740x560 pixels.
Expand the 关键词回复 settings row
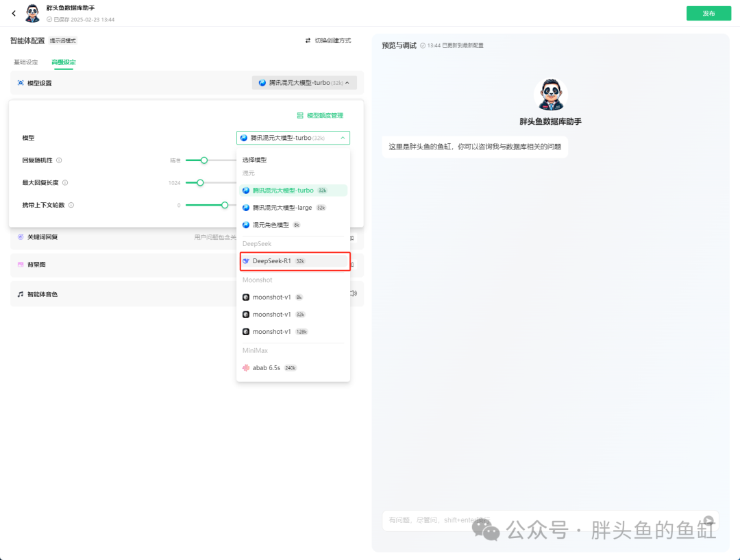(x=187, y=237)
